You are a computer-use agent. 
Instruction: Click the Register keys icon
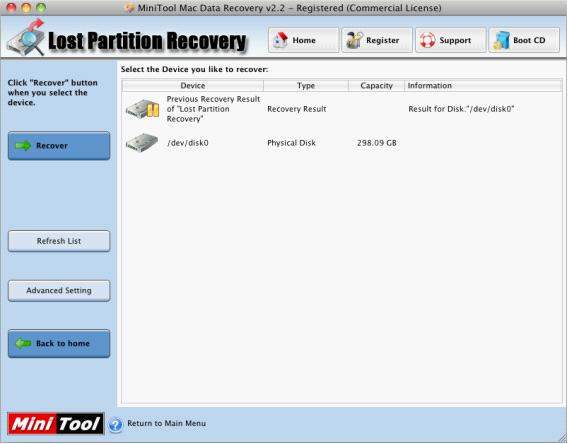(x=354, y=40)
